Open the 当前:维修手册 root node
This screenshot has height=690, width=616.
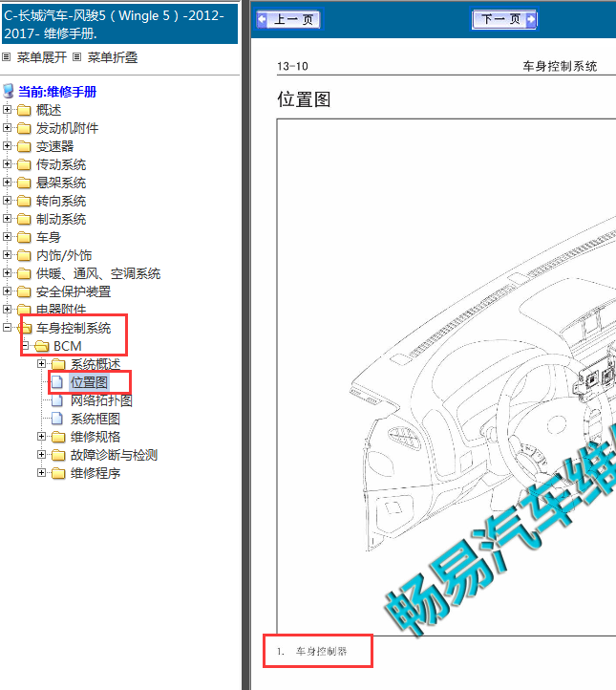click(x=57, y=92)
